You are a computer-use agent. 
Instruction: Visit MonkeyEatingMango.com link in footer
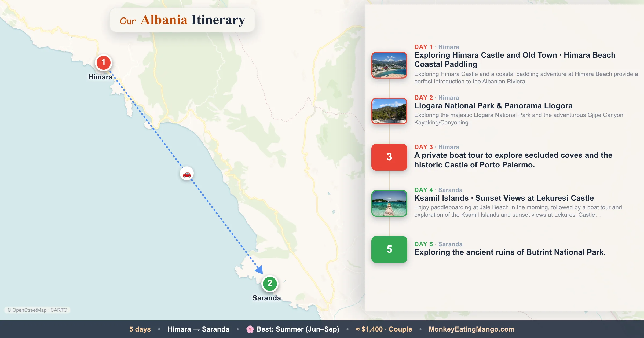click(x=471, y=329)
